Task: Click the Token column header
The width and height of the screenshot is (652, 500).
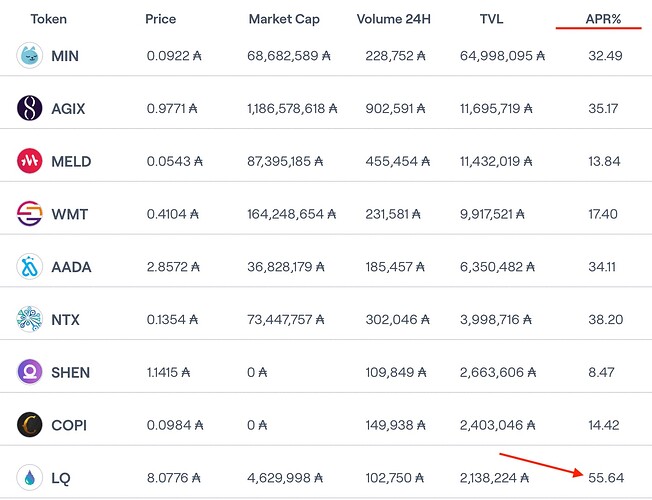Action: [48, 19]
